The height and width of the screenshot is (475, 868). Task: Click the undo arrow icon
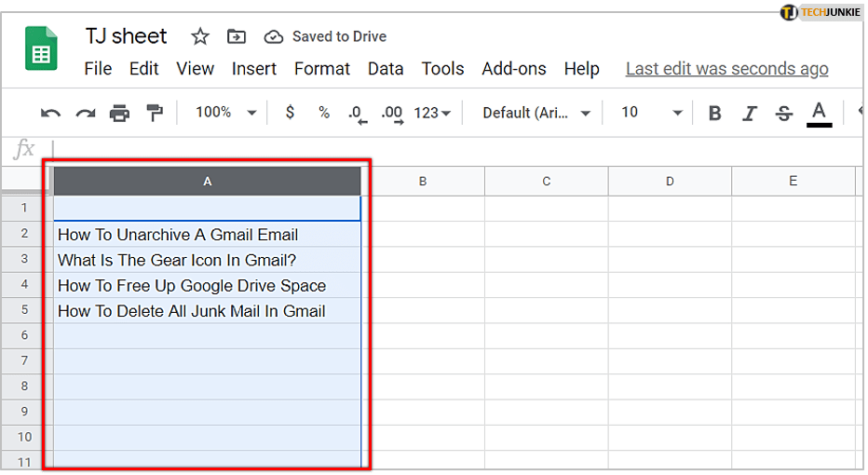[51, 114]
